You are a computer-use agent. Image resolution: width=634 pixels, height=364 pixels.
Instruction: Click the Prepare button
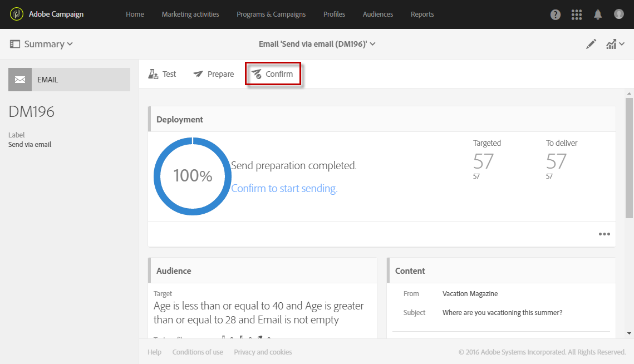pyautogui.click(x=214, y=74)
